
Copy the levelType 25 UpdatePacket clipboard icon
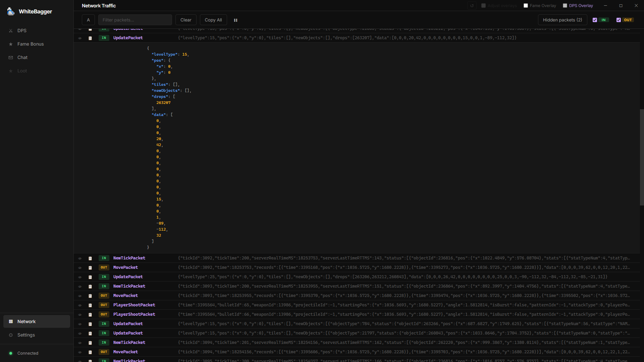[x=90, y=277]
